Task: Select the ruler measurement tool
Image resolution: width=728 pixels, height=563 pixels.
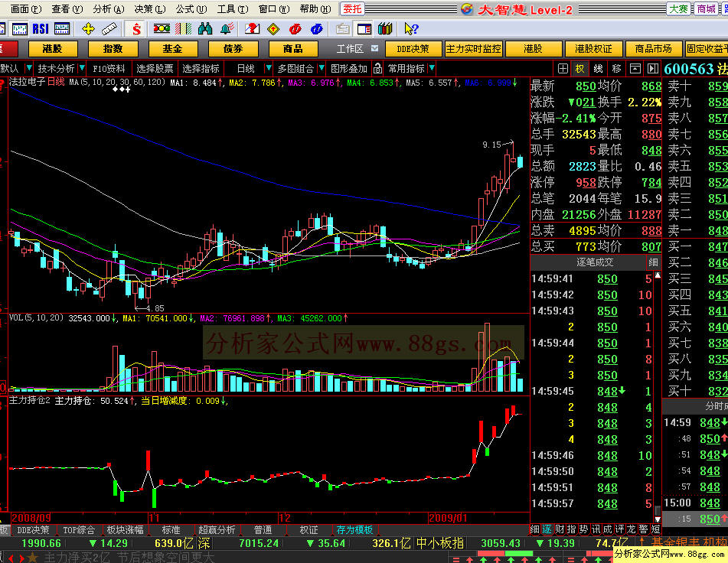Action: (109, 29)
